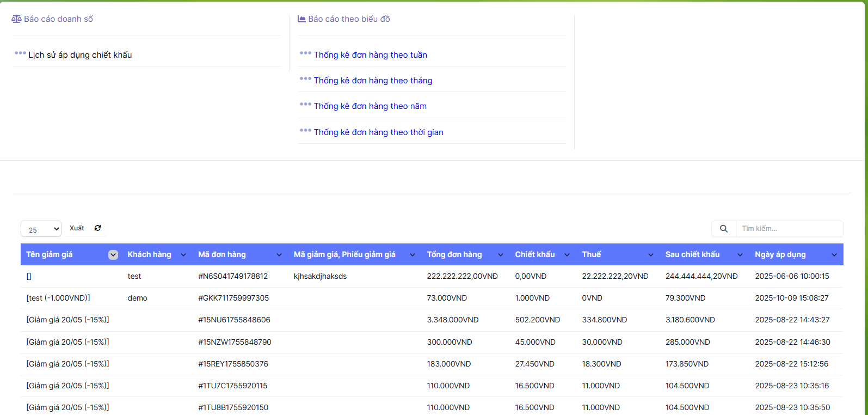Viewport: 868px width, 415px height.
Task: Open Lịch sử áp dụng chiết khấu
Action: 80,55
